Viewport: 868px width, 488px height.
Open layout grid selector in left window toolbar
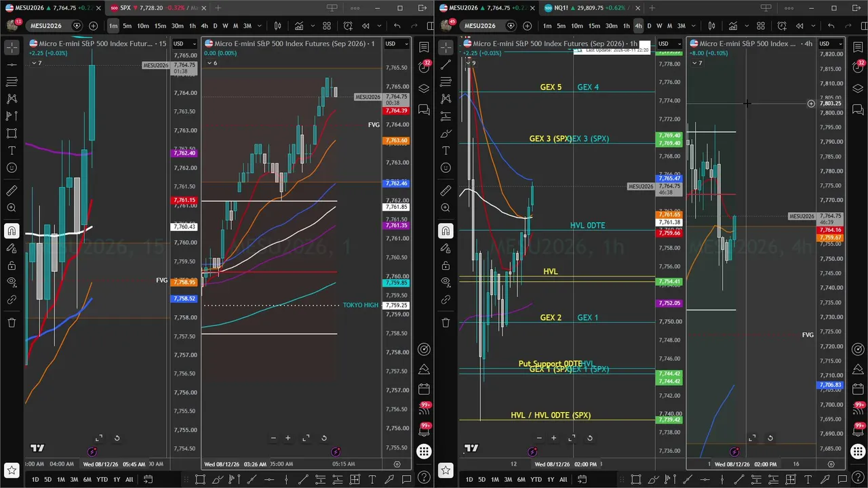click(x=327, y=26)
